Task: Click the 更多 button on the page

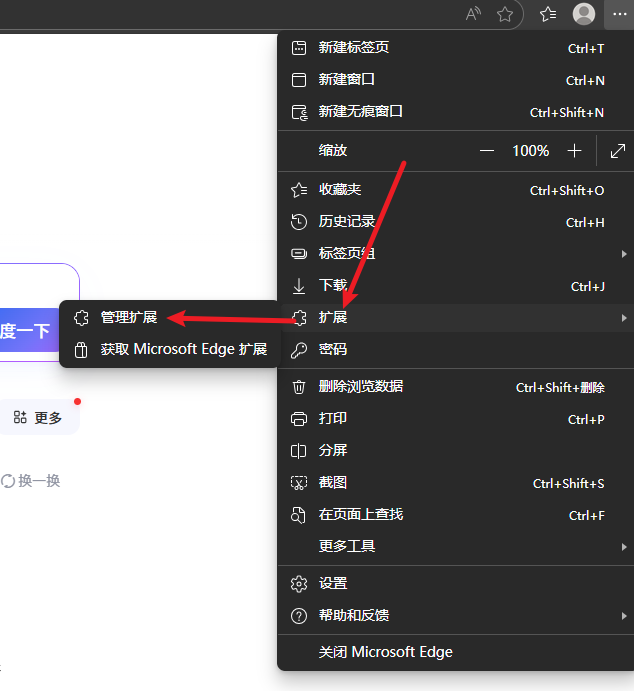Action: [39, 417]
